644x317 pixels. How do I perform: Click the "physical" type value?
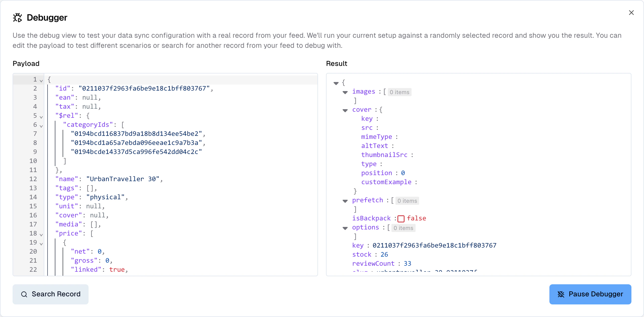[105, 197]
